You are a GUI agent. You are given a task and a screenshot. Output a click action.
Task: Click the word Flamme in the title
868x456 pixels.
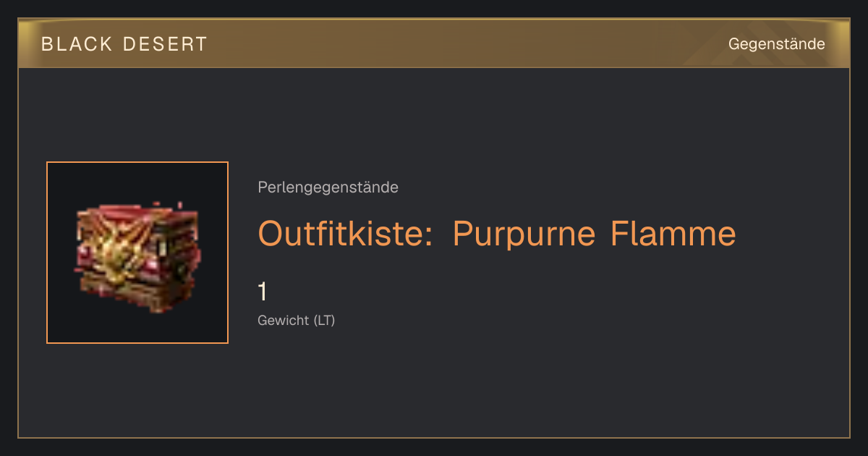tap(673, 233)
